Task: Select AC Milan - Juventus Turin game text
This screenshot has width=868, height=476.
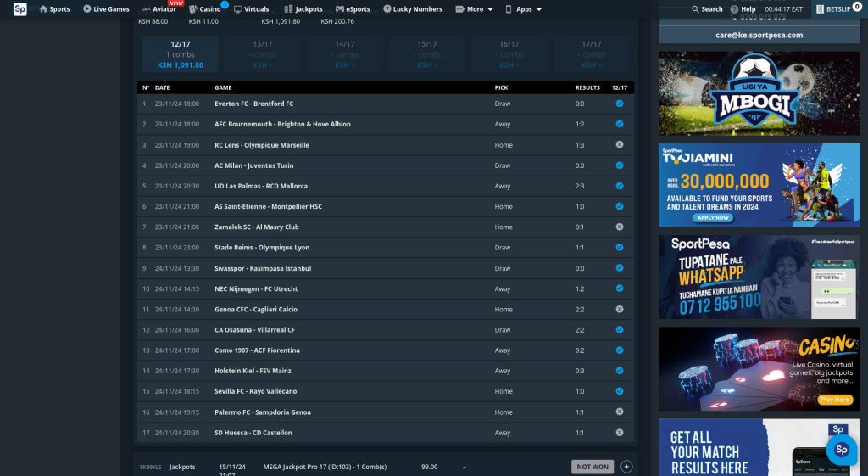Action: [254, 165]
